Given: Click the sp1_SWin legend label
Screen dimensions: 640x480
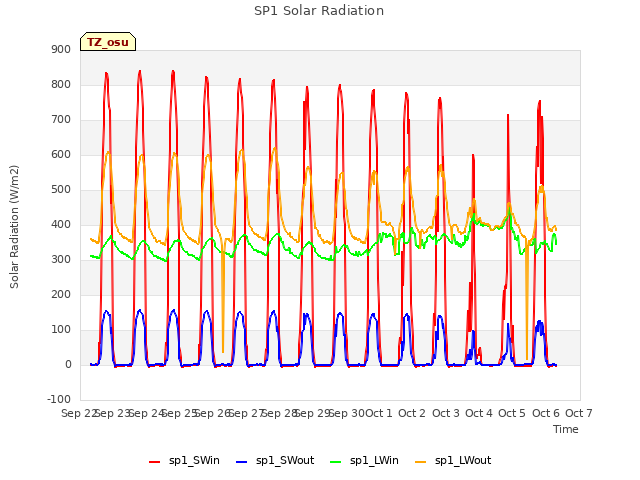Looking at the screenshot, I should point(194,461).
